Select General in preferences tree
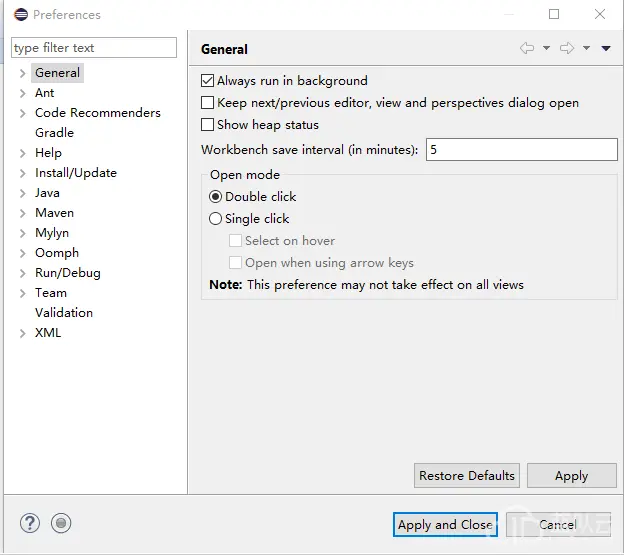Viewport: 624px width, 555px height. tap(57, 73)
